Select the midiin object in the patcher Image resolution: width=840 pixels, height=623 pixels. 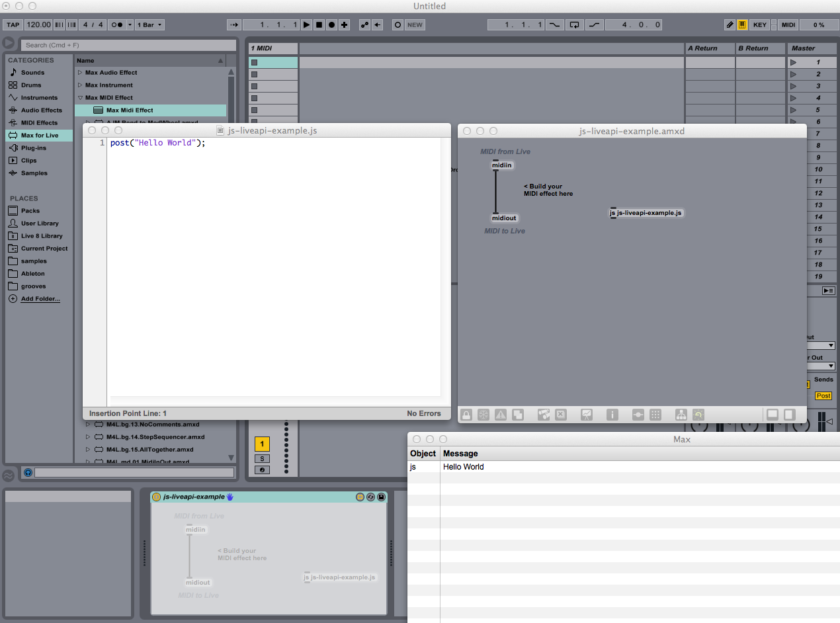coord(503,165)
